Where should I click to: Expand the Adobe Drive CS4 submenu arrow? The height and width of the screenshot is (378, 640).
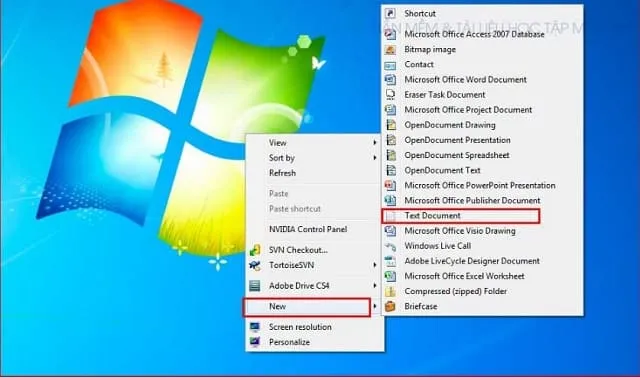coord(374,286)
